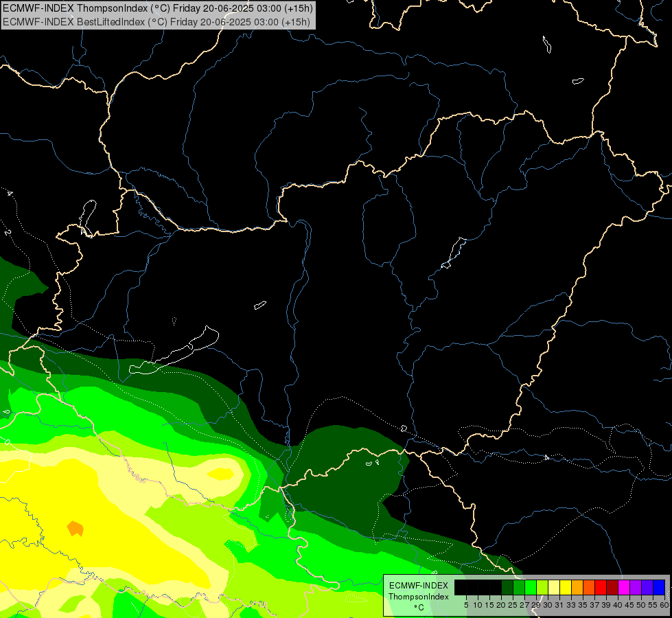Click the small orange patch on the map
Screen dimensions: 672x618
(76, 528)
